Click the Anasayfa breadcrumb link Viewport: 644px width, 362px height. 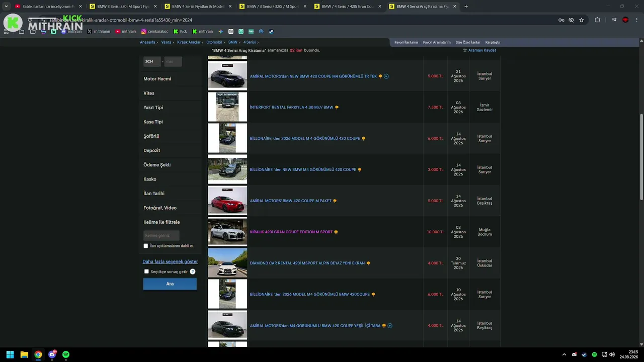(147, 42)
